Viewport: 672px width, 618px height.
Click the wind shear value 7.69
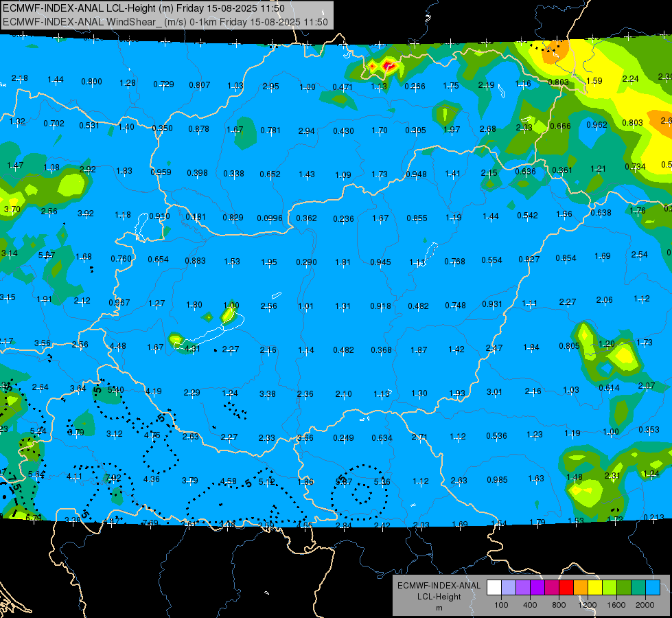(150, 523)
